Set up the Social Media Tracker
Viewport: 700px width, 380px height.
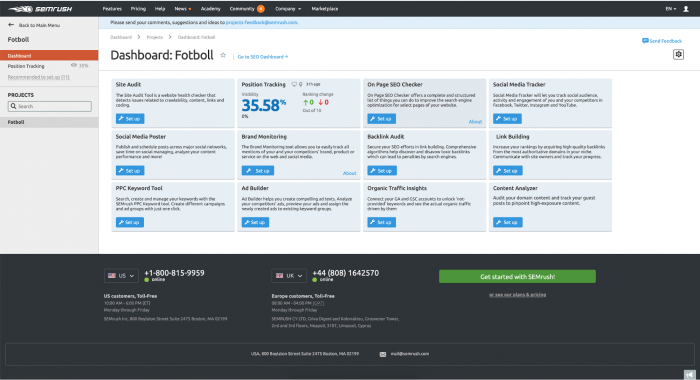tap(507, 119)
